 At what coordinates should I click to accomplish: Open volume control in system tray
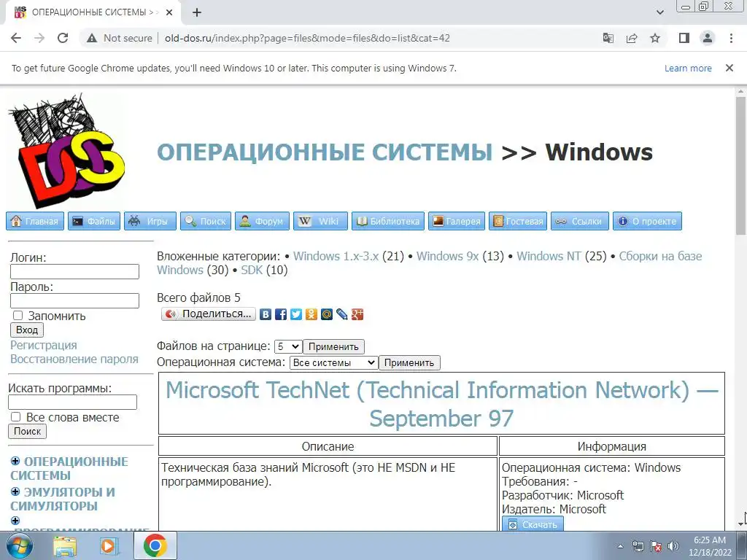[673, 546]
